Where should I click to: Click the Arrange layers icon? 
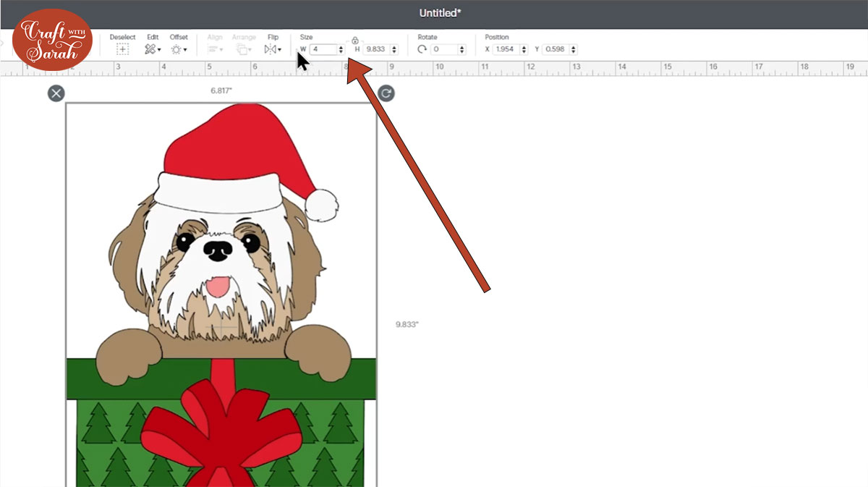point(244,49)
